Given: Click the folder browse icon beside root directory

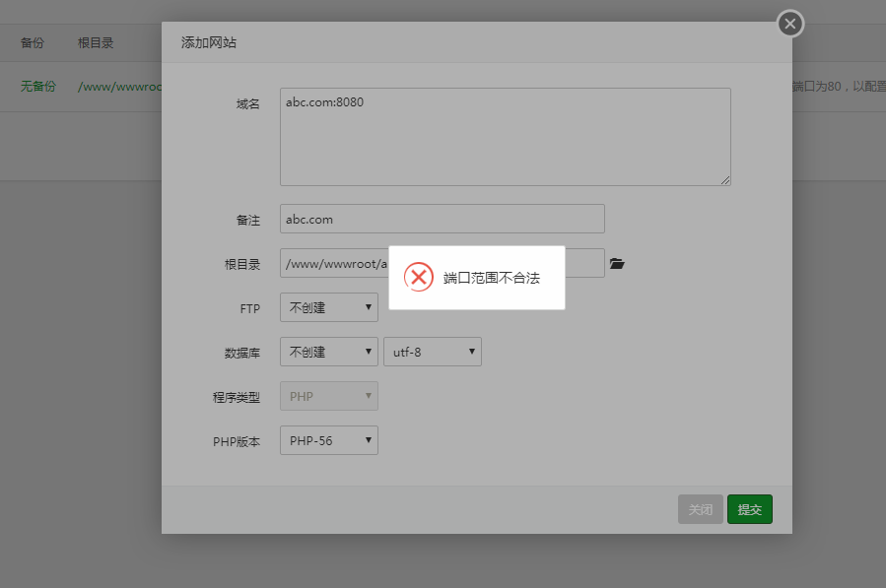Looking at the screenshot, I should [x=617, y=264].
